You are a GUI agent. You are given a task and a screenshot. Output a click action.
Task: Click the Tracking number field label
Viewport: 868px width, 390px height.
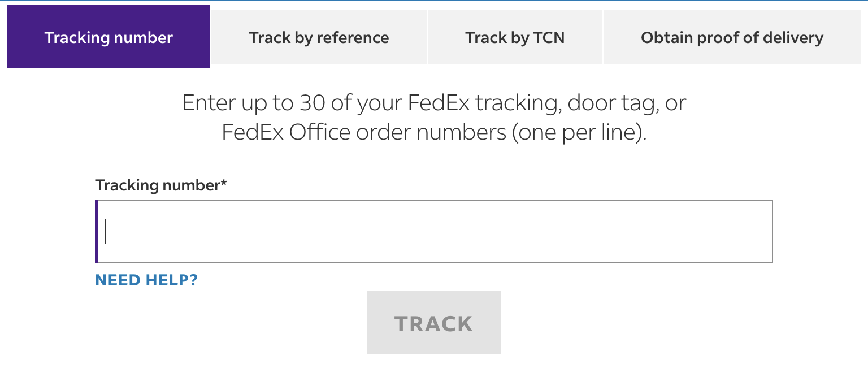pos(160,185)
